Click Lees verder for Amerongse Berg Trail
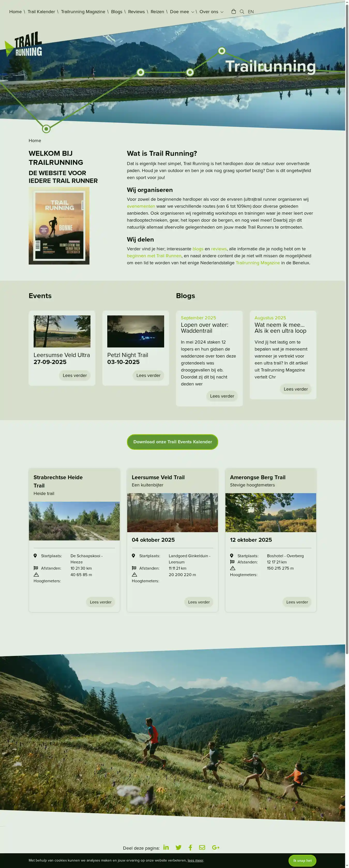Image resolution: width=349 pixels, height=868 pixels. click(297, 602)
